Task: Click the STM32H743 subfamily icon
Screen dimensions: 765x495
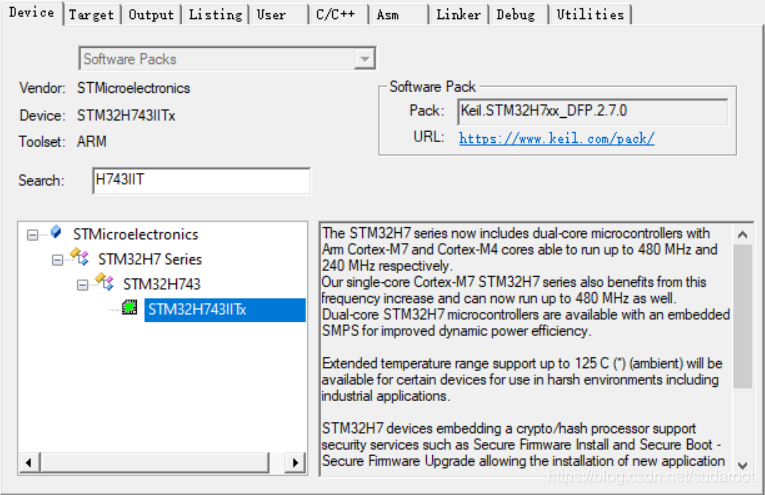Action: 105,281
